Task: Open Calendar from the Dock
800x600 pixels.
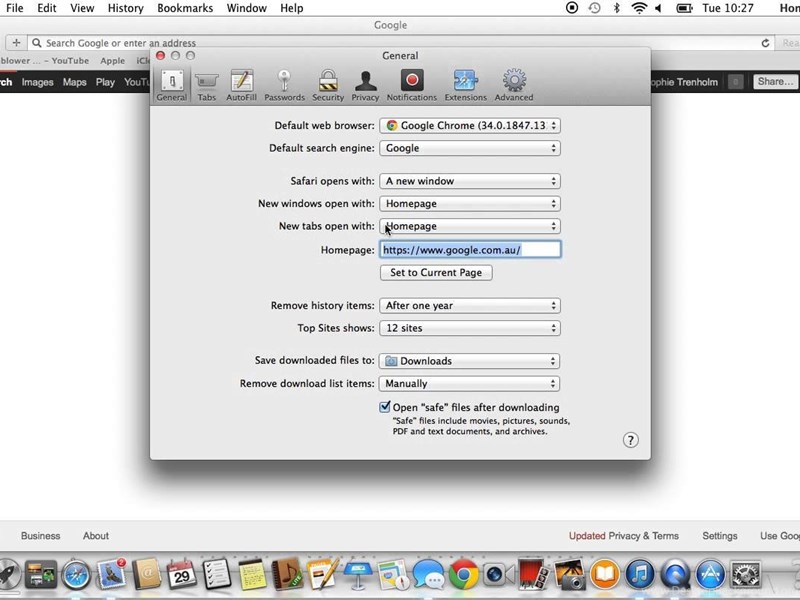Action: point(182,574)
